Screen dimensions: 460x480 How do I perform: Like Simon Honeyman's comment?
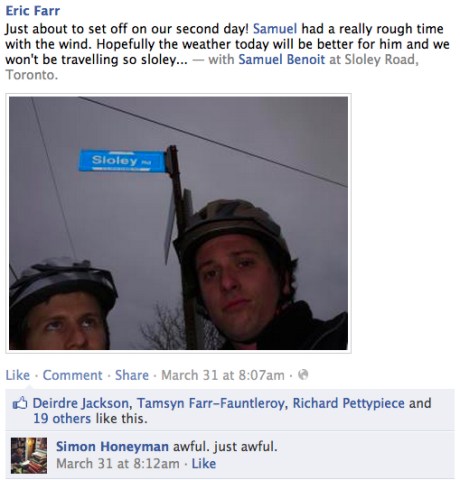coord(204,464)
